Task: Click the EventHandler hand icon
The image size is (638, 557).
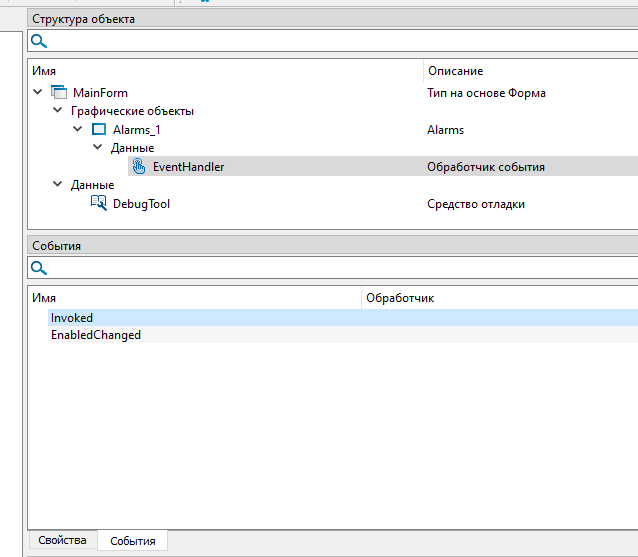Action: pos(138,167)
